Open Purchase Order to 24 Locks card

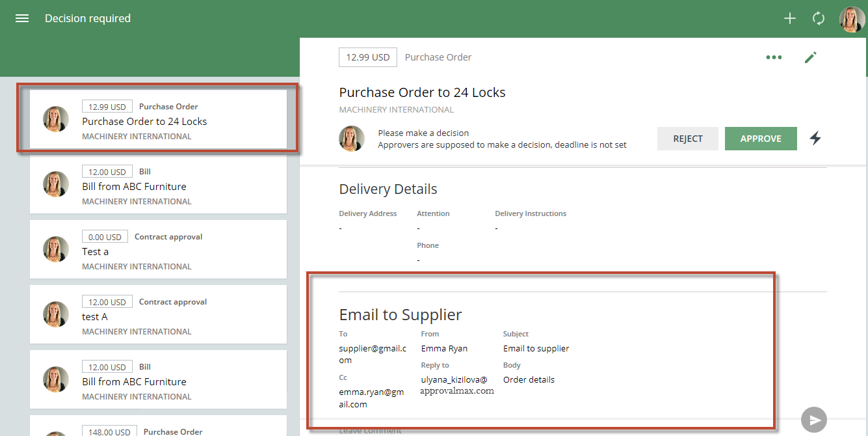click(x=158, y=118)
